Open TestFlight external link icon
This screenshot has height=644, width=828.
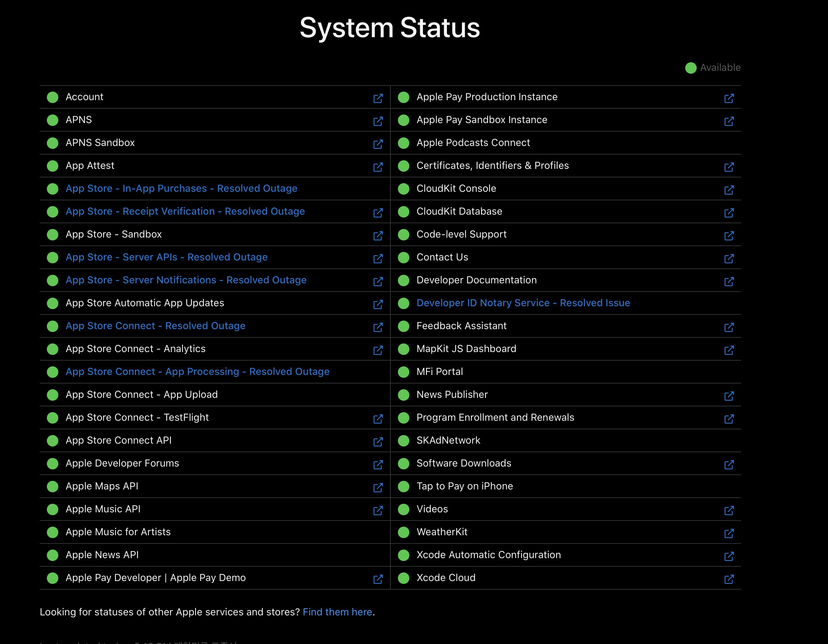[378, 419]
